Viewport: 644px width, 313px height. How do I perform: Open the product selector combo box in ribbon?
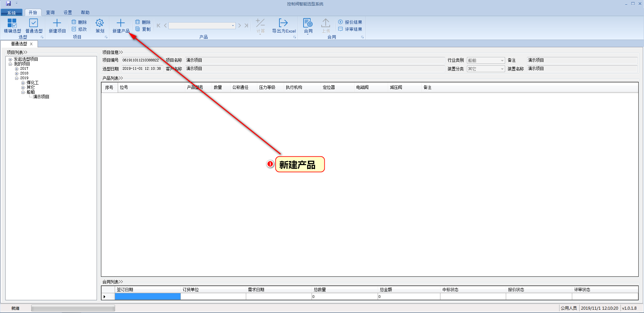point(202,25)
